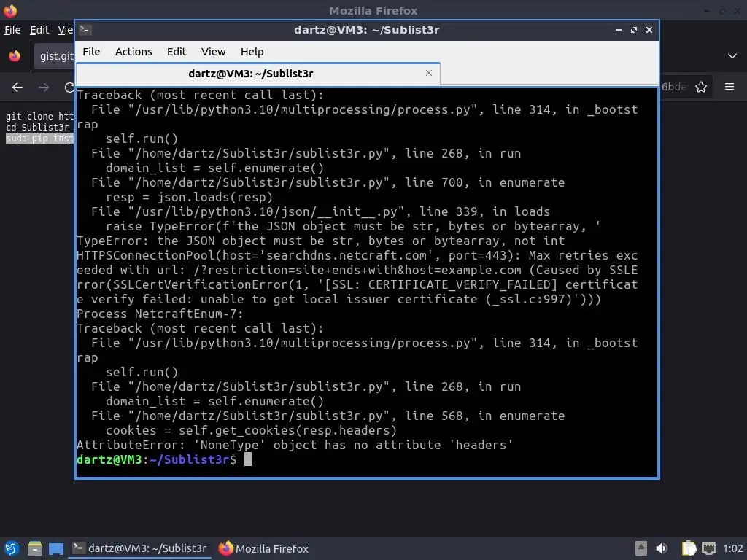Go back in Firefox with the back arrow
747x560 pixels.
18,87
